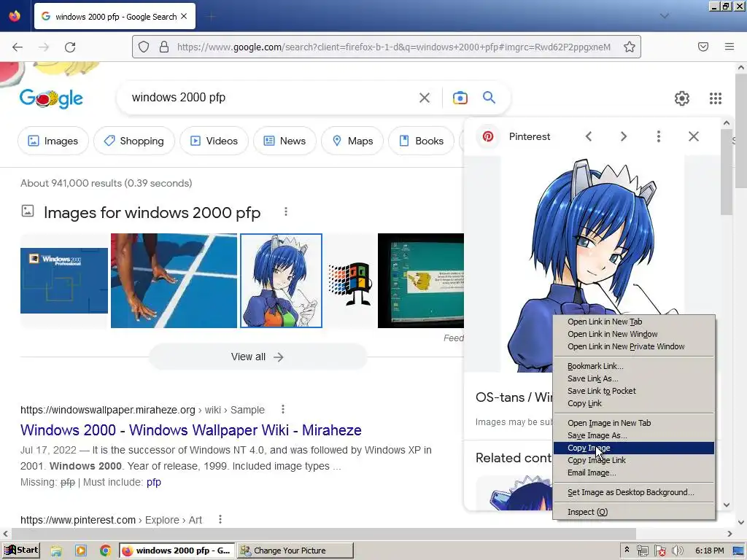The width and height of the screenshot is (747, 560).
Task: Choose Open Link in New Window
Action: 634,334
